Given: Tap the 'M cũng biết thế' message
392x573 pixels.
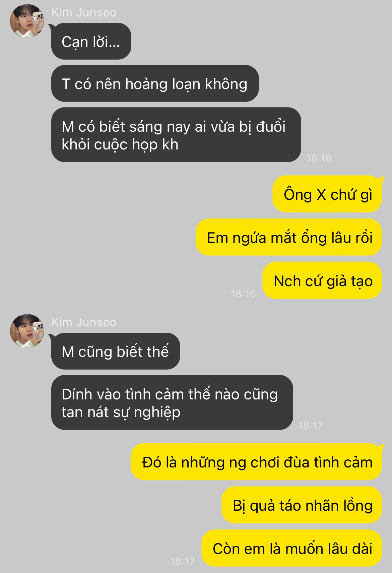Looking at the screenshot, I should (116, 351).
